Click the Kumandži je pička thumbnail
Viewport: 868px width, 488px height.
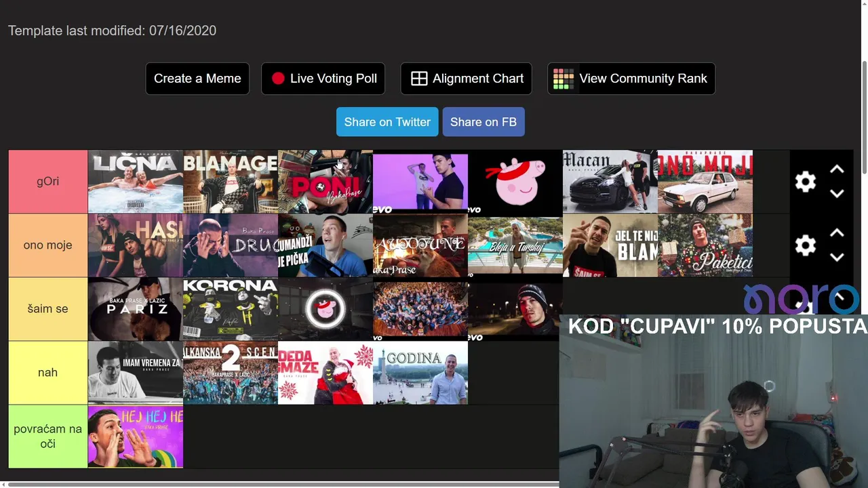click(325, 245)
